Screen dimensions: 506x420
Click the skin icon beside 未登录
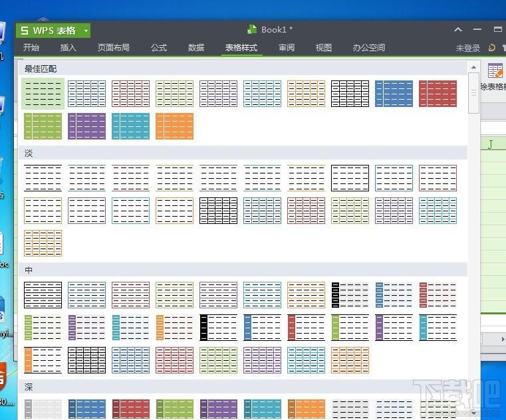[491, 48]
